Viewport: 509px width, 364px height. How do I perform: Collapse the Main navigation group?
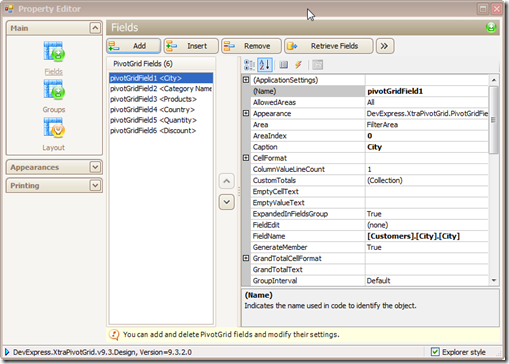tap(95, 28)
